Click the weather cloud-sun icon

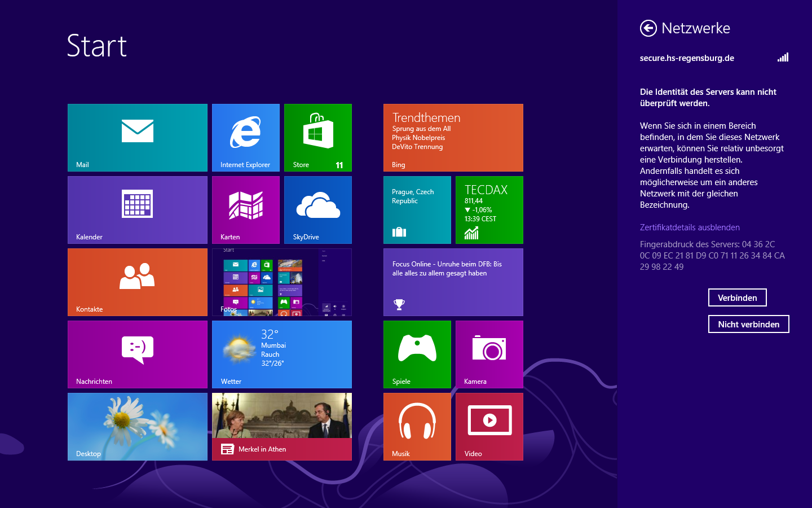click(x=239, y=348)
